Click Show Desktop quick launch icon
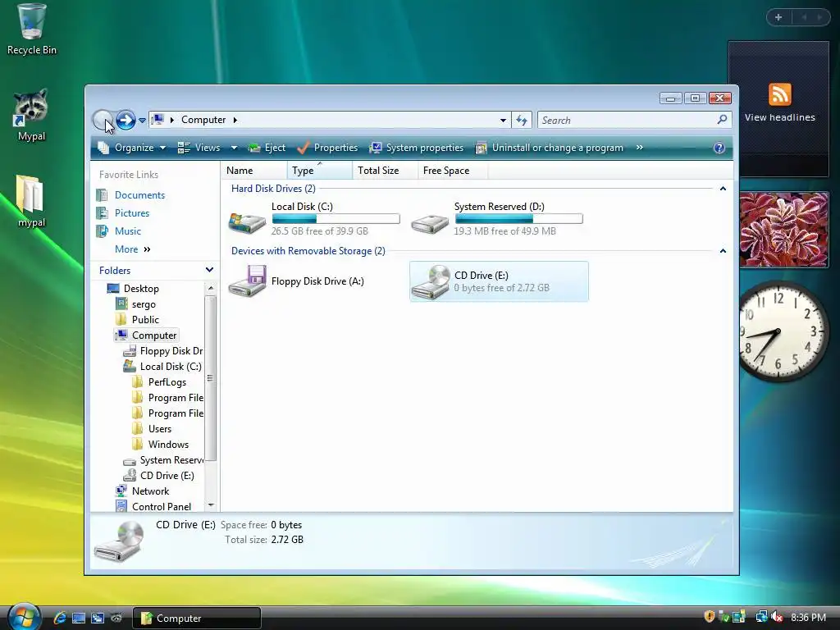The height and width of the screenshot is (630, 840). tap(79, 618)
